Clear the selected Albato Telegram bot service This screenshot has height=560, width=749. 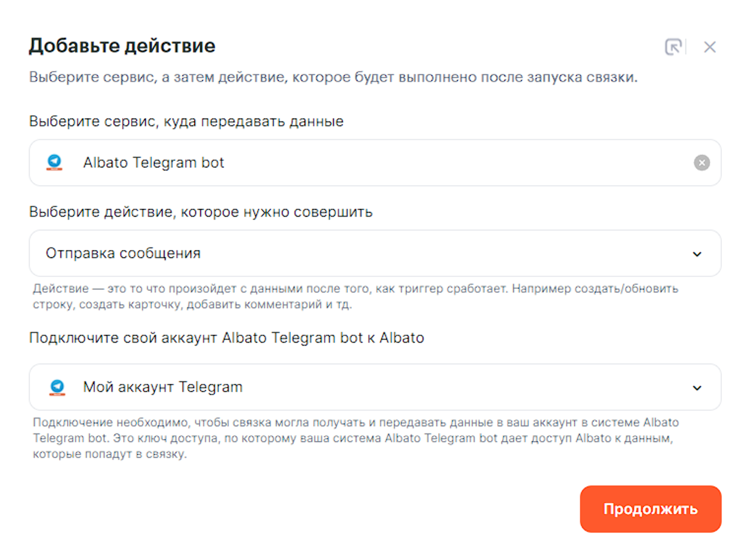coord(701,163)
